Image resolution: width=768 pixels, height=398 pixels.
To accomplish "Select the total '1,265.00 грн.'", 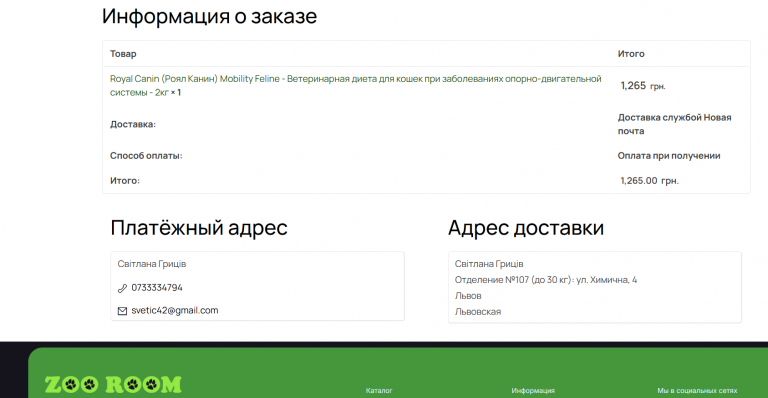I will coord(649,181).
